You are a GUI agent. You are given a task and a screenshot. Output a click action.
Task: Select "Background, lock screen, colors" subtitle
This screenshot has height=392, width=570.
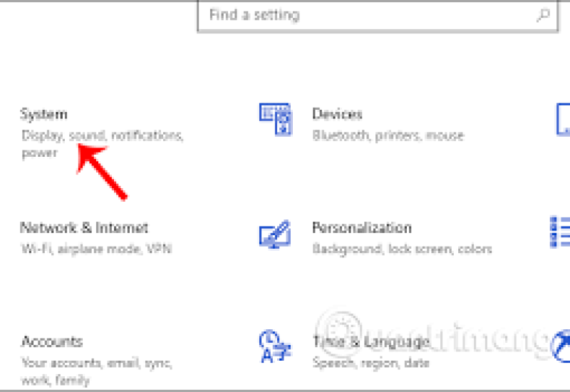click(x=402, y=249)
